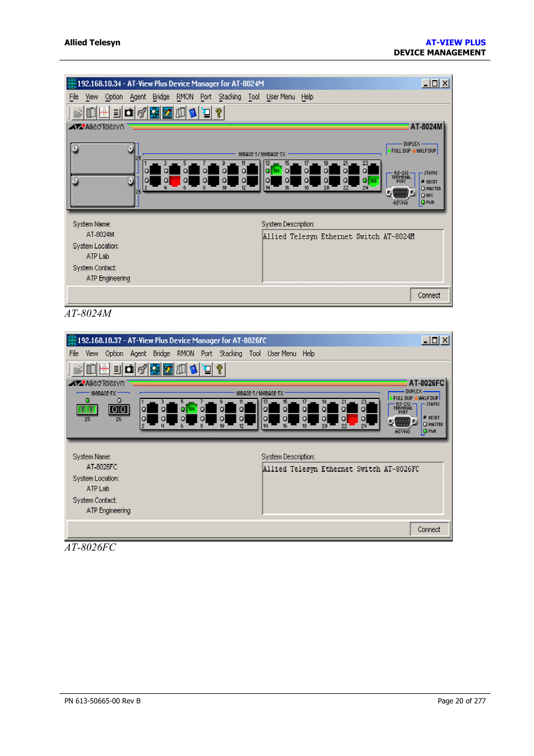Click the book icon in AT-8026FC toolbar
The height and width of the screenshot is (756, 534).
[91, 369]
